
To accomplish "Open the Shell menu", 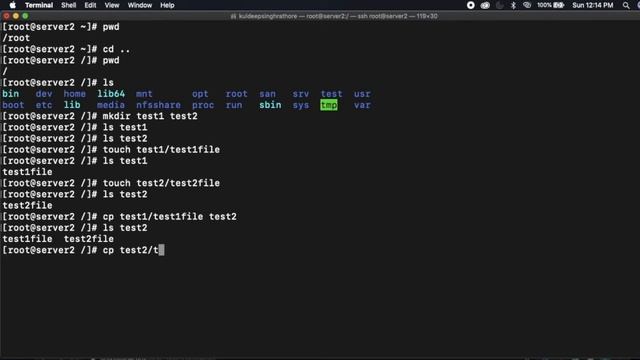I will (69, 5).
